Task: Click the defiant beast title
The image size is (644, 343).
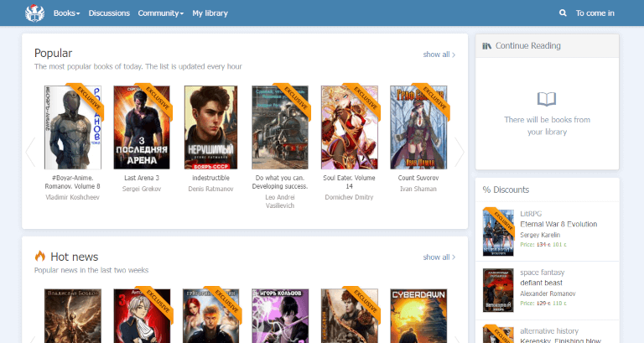Action: coord(542,283)
